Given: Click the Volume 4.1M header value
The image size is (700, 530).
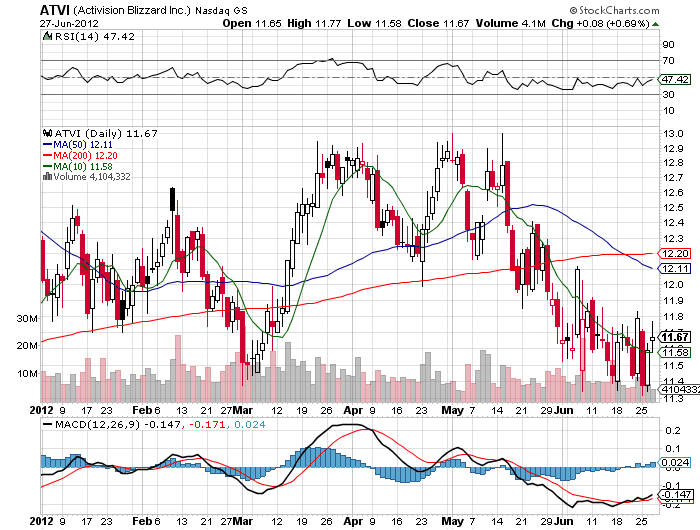Looking at the screenshot, I should 511,23.
